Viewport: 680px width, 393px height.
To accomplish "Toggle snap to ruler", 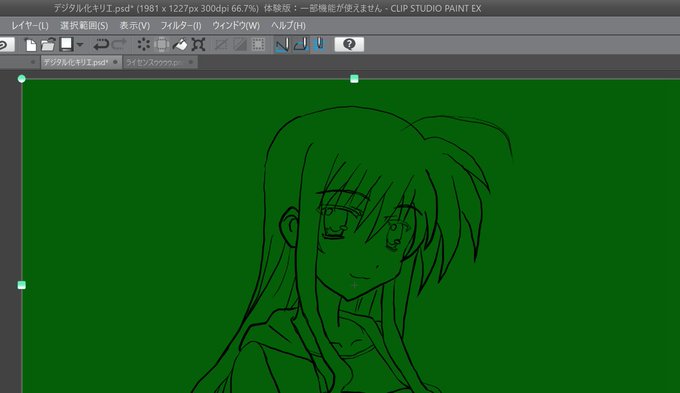I will coord(282,44).
